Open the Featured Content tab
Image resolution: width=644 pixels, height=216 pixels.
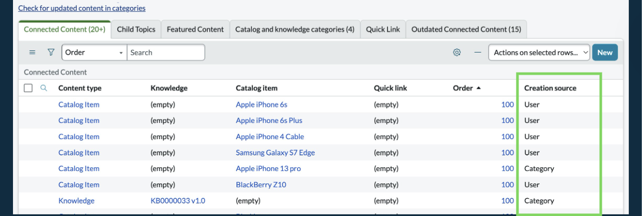[x=195, y=30]
